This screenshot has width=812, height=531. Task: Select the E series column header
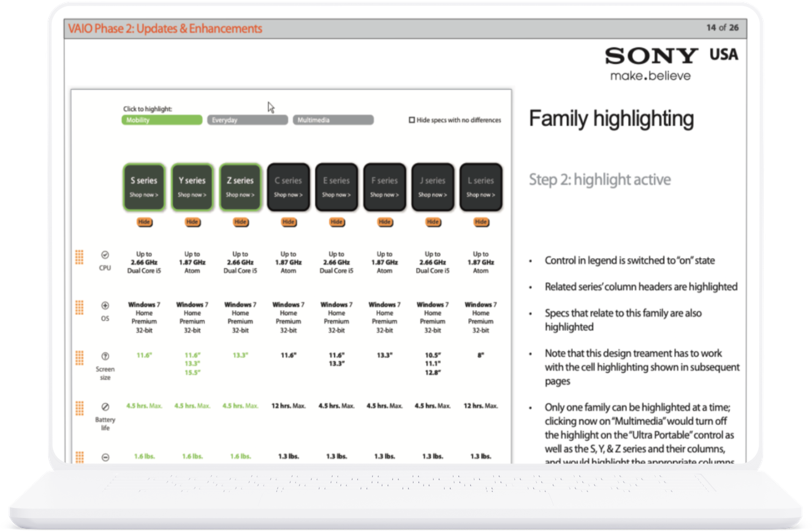coord(336,187)
